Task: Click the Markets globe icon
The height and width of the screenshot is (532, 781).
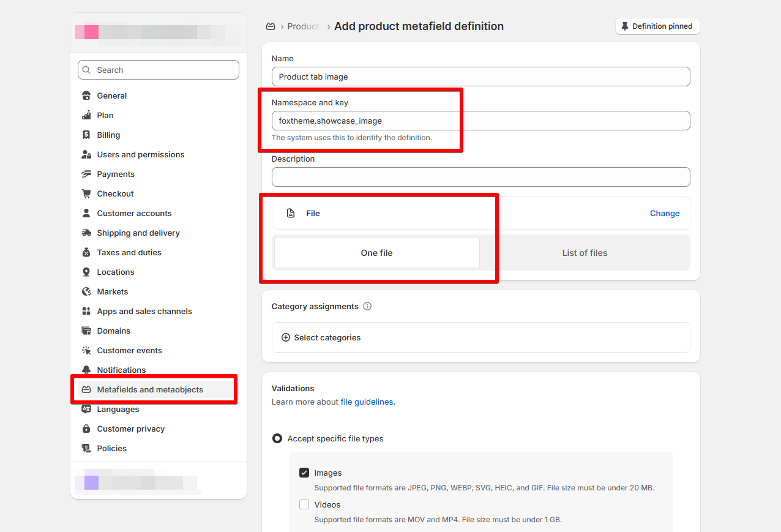Action: click(x=86, y=292)
